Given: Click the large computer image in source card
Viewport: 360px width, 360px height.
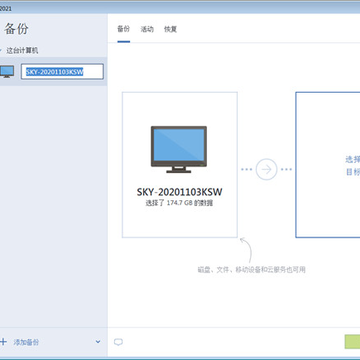Looking at the screenshot, I should (179, 149).
